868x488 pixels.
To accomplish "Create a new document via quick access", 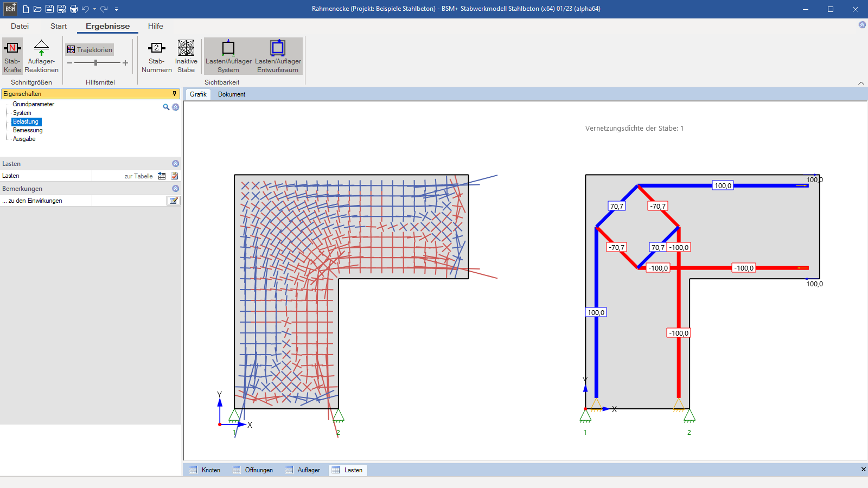I will 25,9.
